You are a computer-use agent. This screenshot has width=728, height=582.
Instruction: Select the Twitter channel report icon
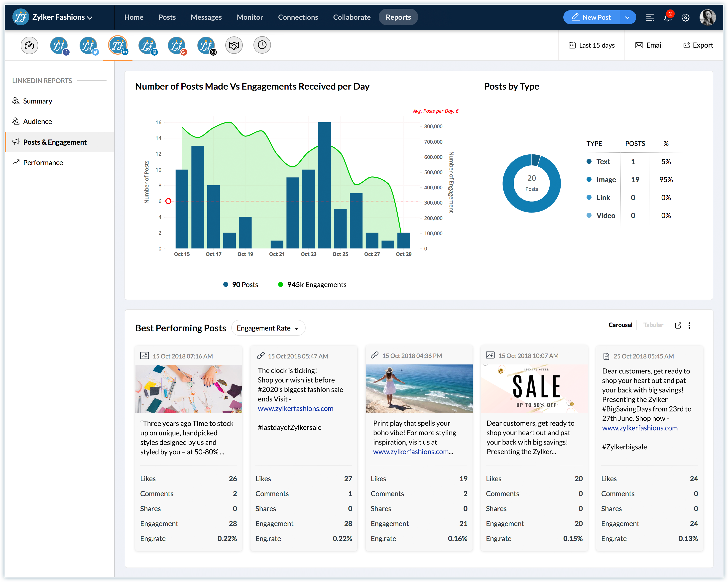(89, 45)
